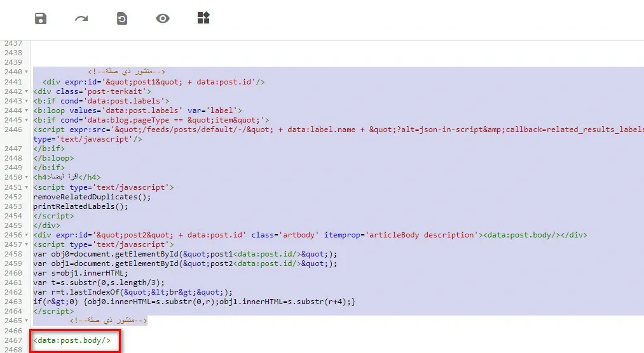Viewport: 644px width, 353px height.
Task: Collapse code fold arrow at line 2444
Action: pyautogui.click(x=27, y=110)
